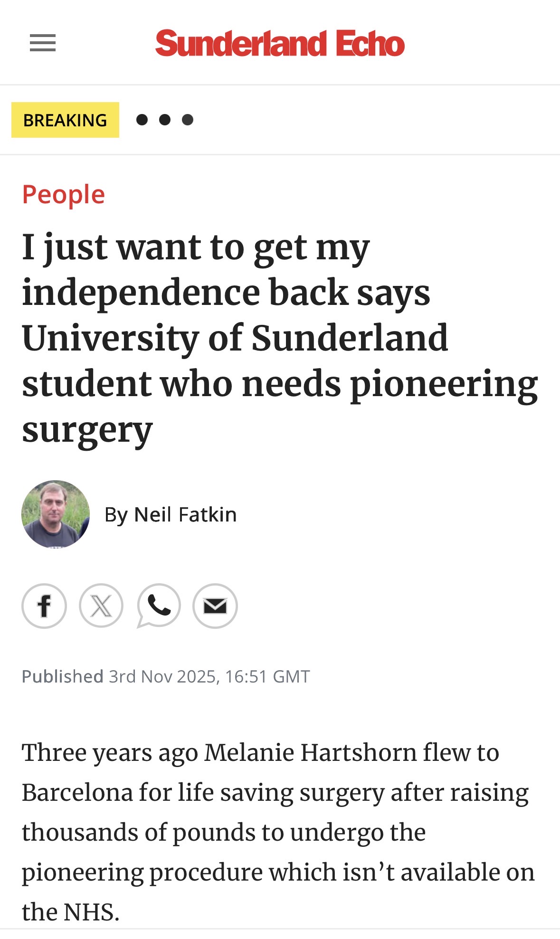Image resolution: width=560 pixels, height=939 pixels.
Task: Click the last breaking news ticker dot
Action: [x=188, y=120]
